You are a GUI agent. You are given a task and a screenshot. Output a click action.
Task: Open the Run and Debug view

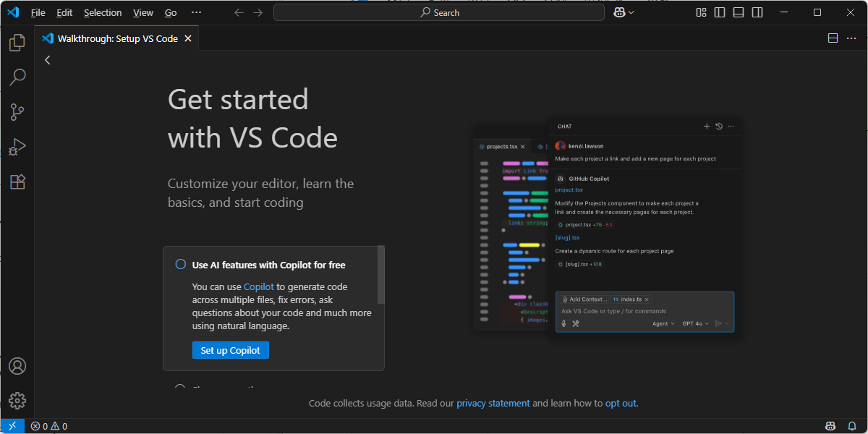click(17, 147)
